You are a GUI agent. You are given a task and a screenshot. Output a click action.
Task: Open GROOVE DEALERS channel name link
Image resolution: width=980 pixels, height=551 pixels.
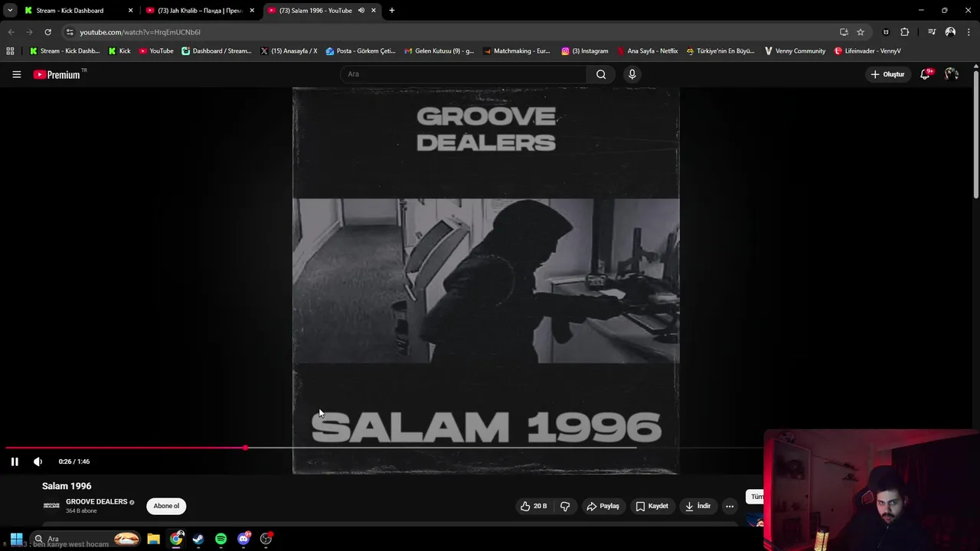click(96, 502)
